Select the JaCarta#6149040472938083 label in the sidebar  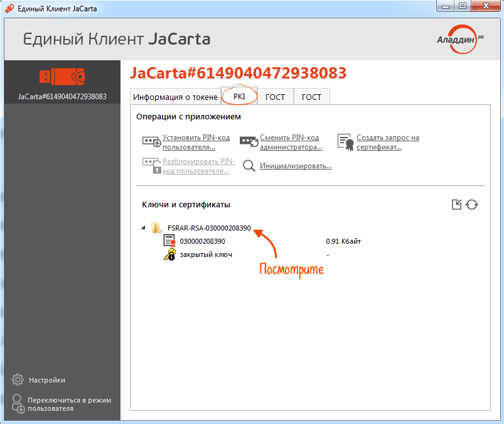point(62,97)
